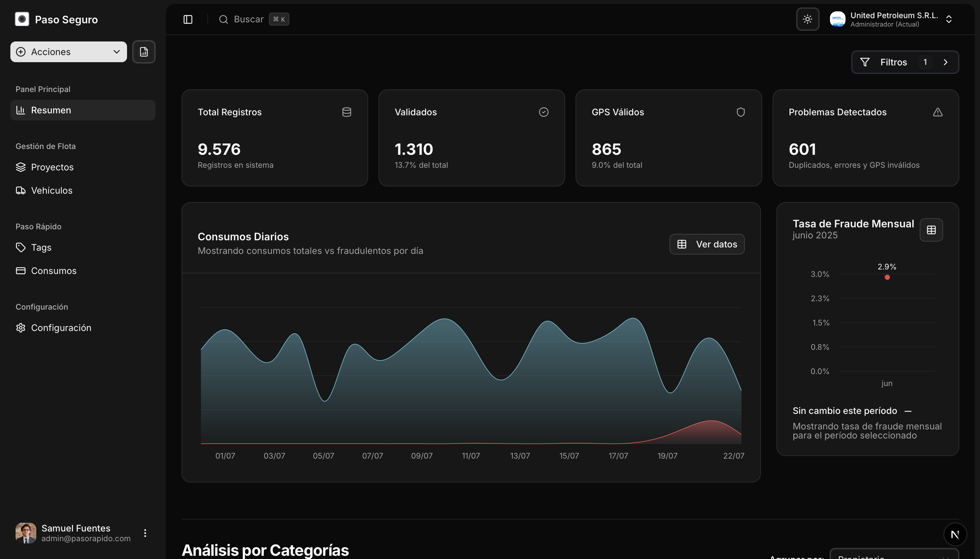Open Configuración settings gear
Image resolution: width=980 pixels, height=559 pixels.
coord(21,327)
